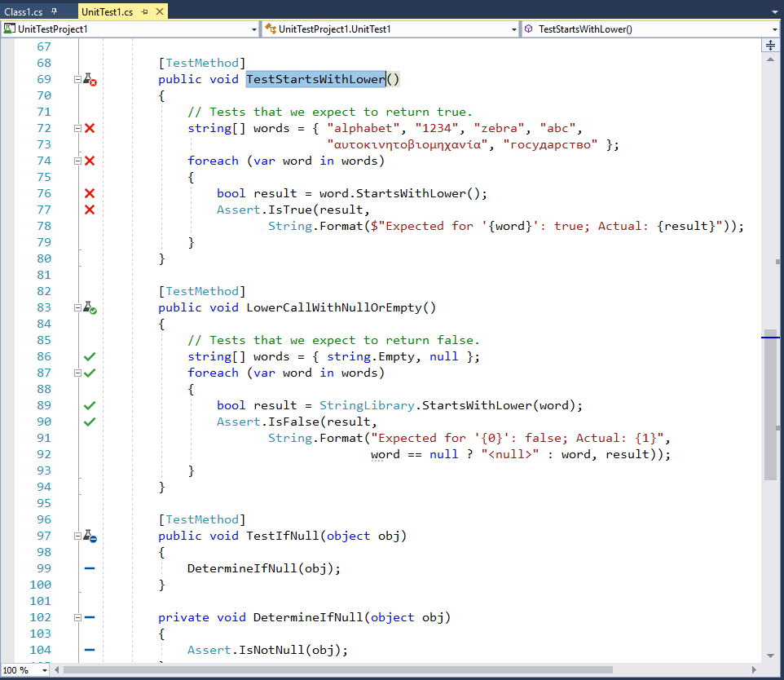Click the "государство" string literal

(x=550, y=144)
